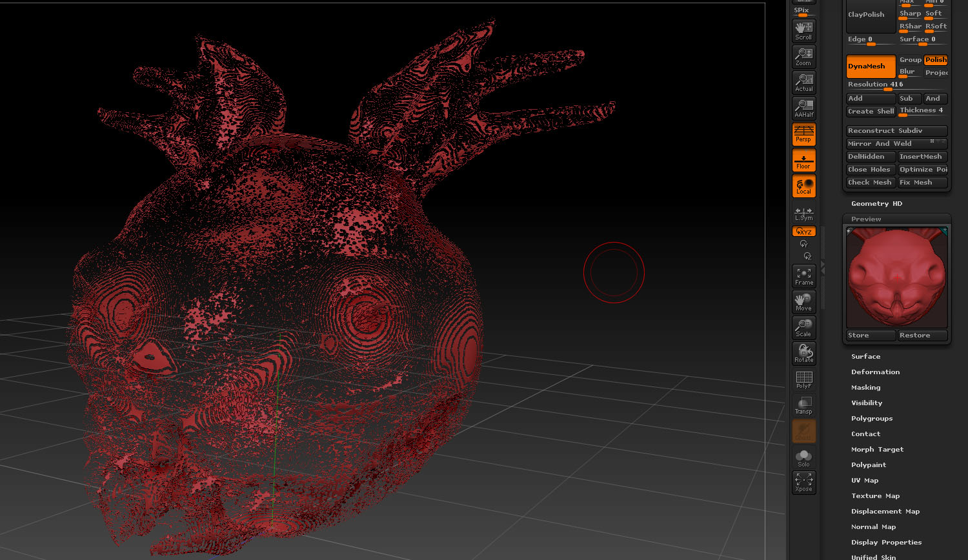Click the DelHidden button
The height and width of the screenshot is (560, 968).
click(871, 157)
